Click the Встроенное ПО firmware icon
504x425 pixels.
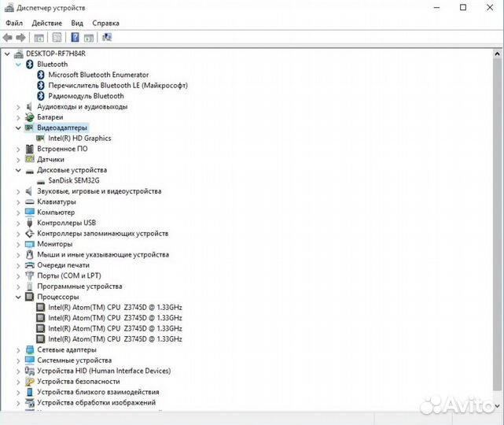coord(30,149)
